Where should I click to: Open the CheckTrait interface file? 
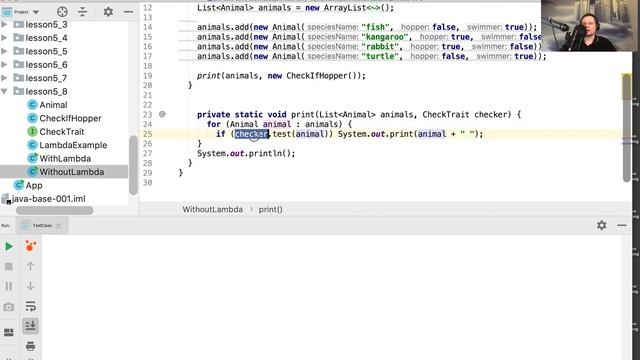[x=62, y=132]
